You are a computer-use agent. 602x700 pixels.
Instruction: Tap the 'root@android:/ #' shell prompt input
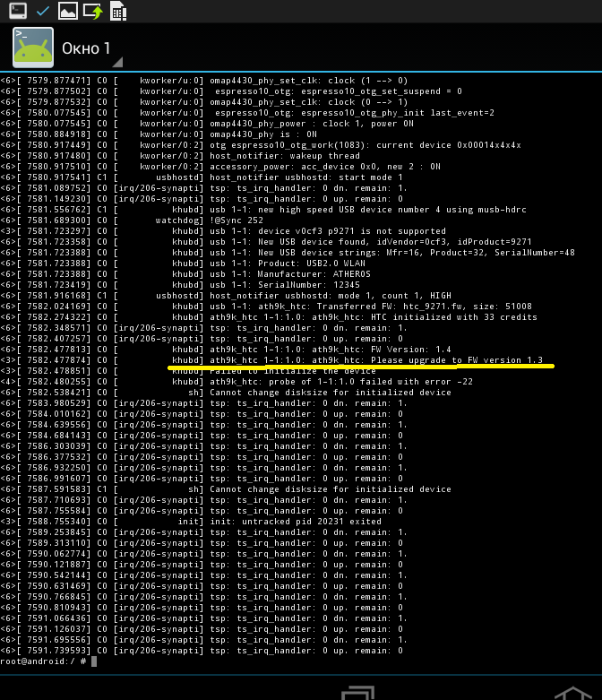pos(48,661)
